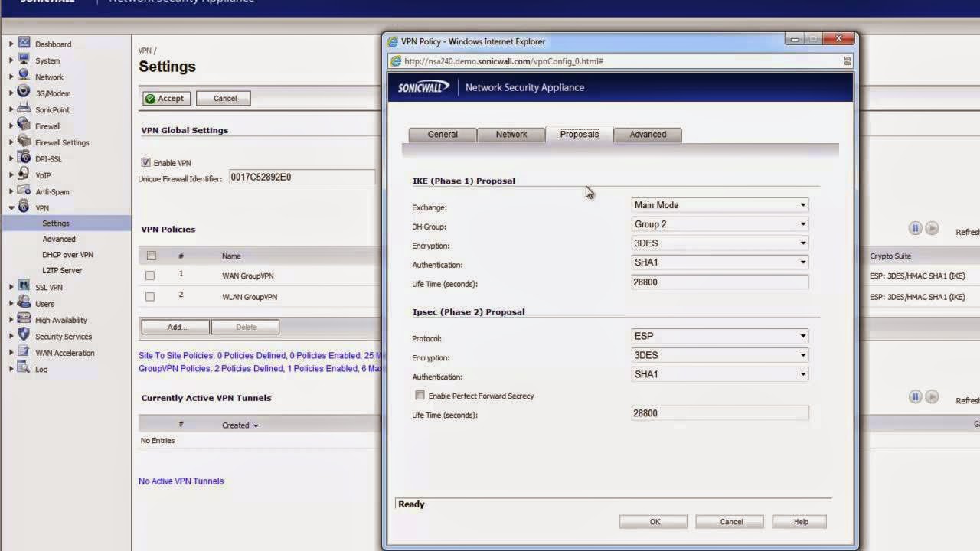The width and height of the screenshot is (980, 551).
Task: Click Phase 1 Life Time field
Action: 720,282
